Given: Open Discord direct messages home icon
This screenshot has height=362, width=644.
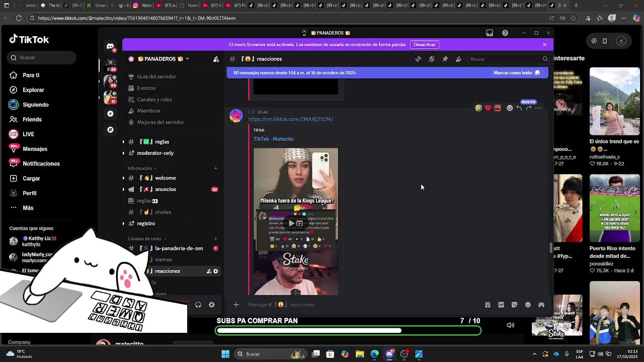Looking at the screenshot, I should coord(110,46).
